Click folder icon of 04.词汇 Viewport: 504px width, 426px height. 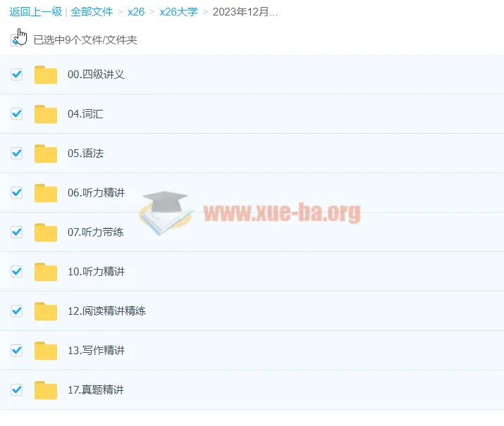[x=46, y=114]
